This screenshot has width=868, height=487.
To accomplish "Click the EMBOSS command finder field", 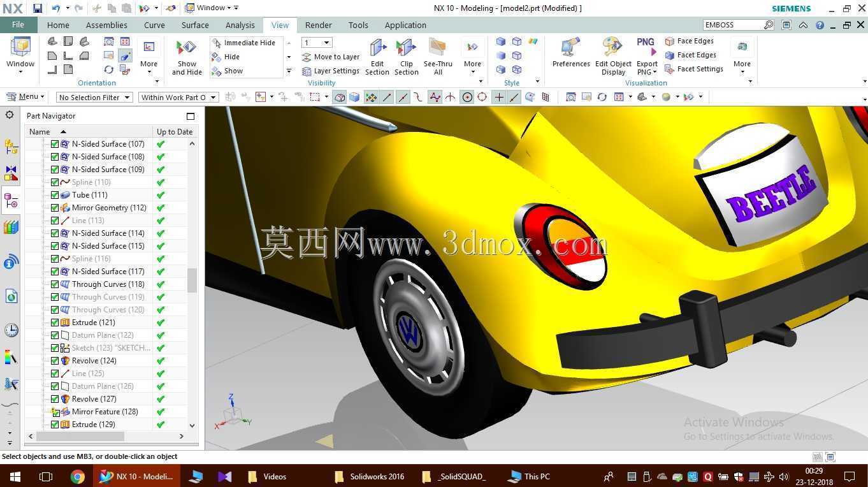I will pyautogui.click(x=733, y=25).
